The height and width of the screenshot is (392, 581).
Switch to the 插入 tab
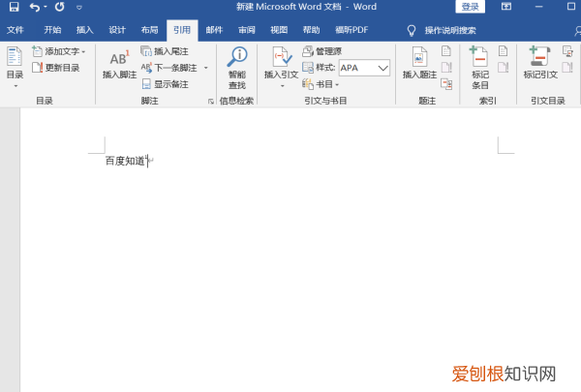[x=85, y=30]
